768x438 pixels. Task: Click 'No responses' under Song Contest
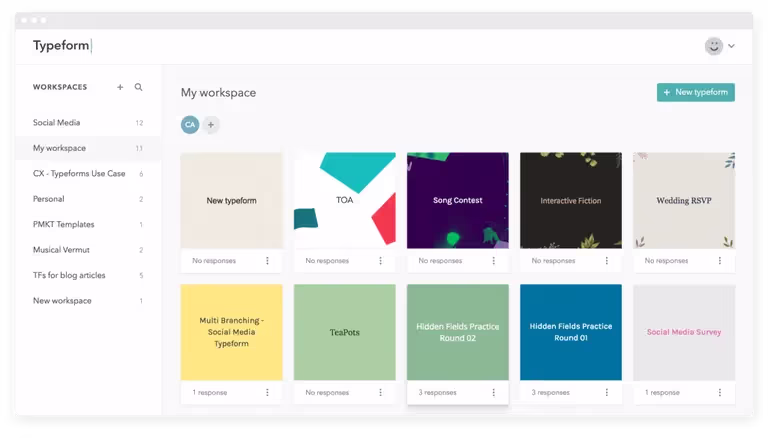coord(440,261)
